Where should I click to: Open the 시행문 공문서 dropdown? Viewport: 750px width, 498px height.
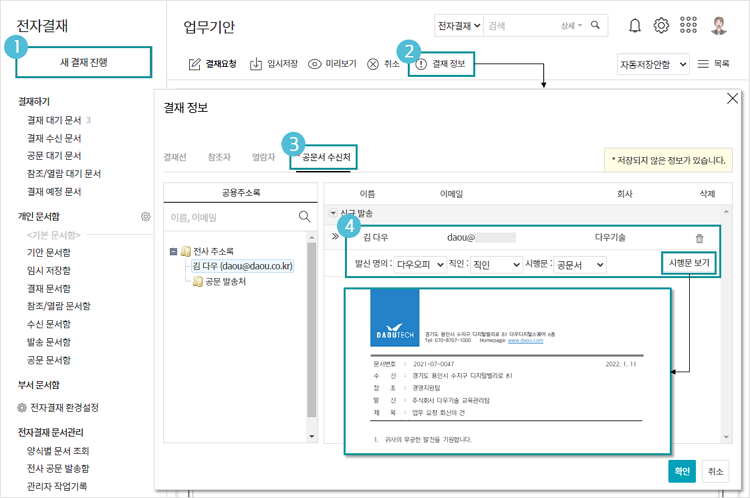coord(580,265)
